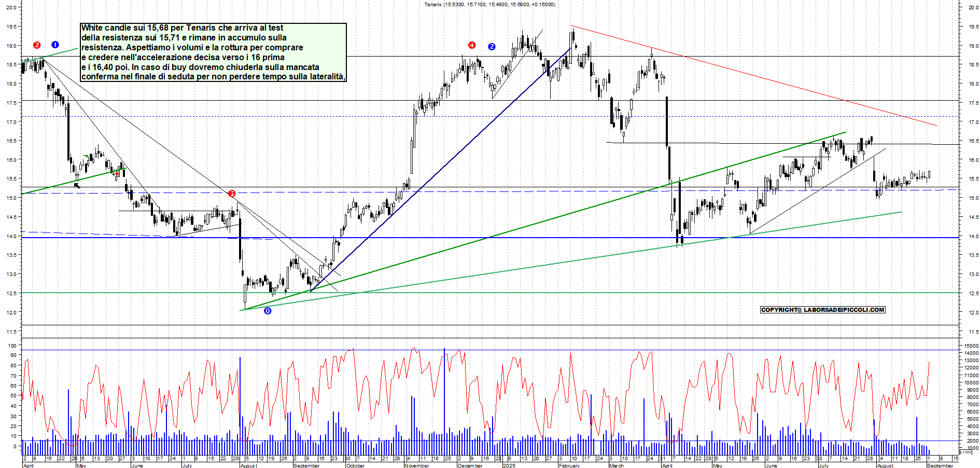Click 15000 on the right volume scale
The image size is (980, 468).
[972, 346]
